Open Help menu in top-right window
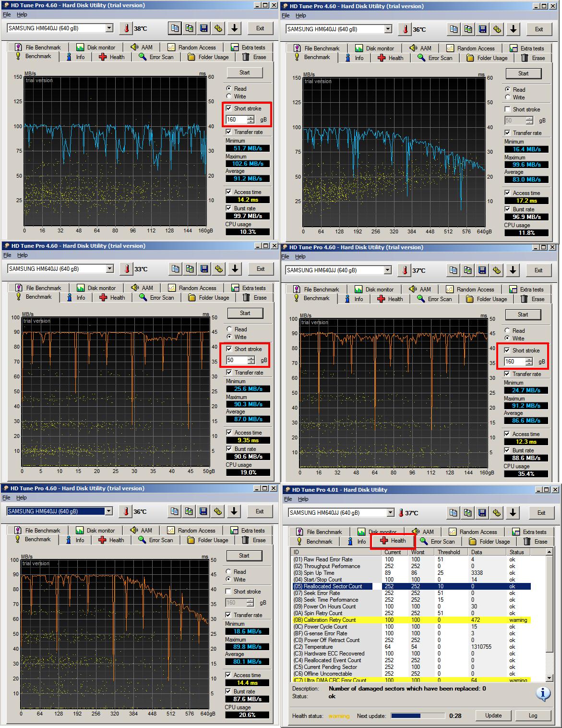The height and width of the screenshot is (728, 562). [301, 15]
